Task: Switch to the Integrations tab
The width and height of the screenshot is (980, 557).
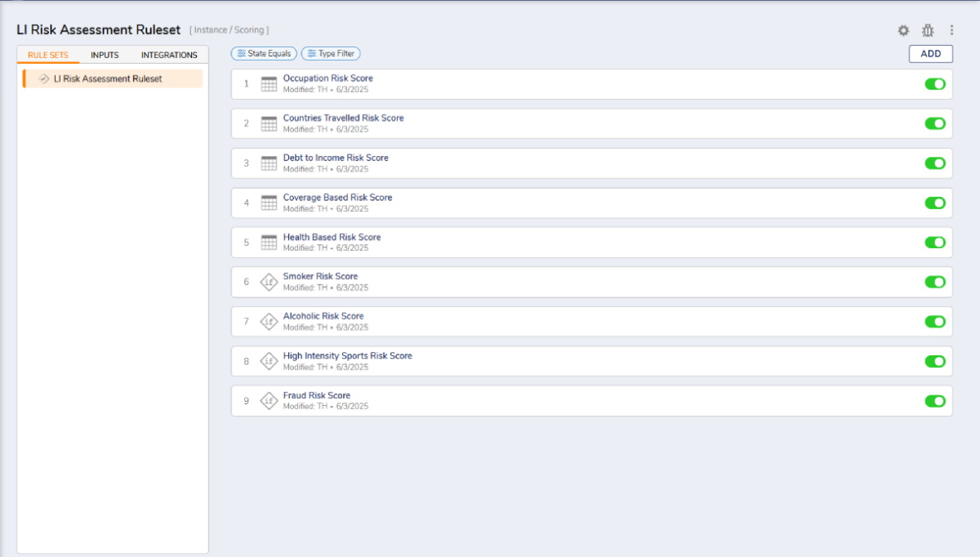Action: coord(169,56)
